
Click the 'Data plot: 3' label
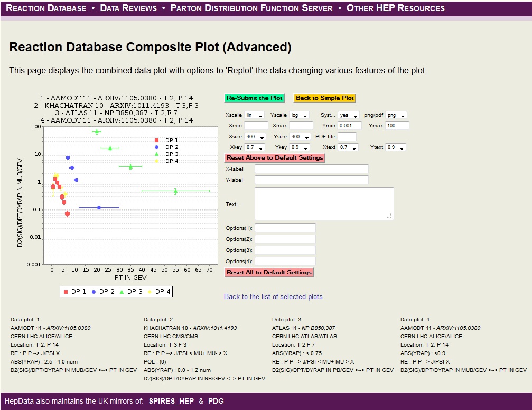pos(286,319)
